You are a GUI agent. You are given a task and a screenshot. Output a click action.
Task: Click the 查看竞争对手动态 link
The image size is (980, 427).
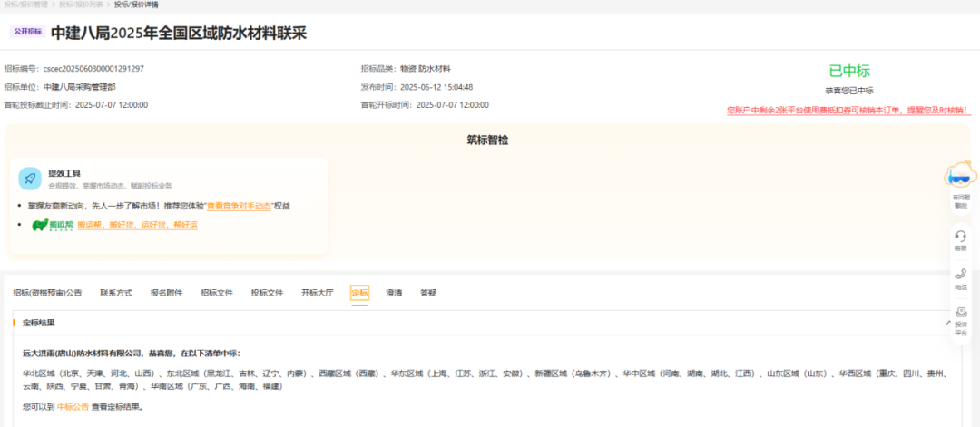click(239, 206)
